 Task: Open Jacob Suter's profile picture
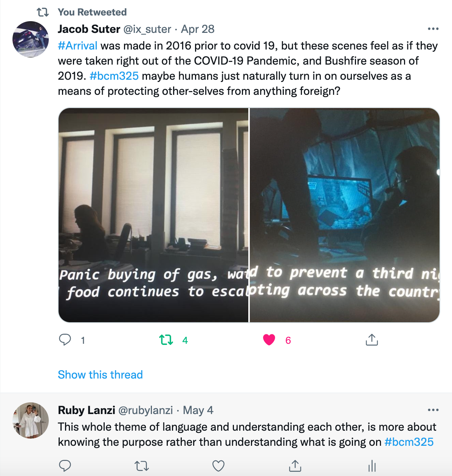[x=31, y=39]
